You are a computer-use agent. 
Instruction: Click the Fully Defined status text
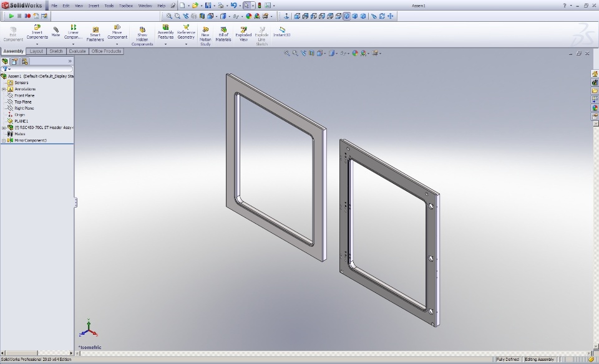pos(508,360)
